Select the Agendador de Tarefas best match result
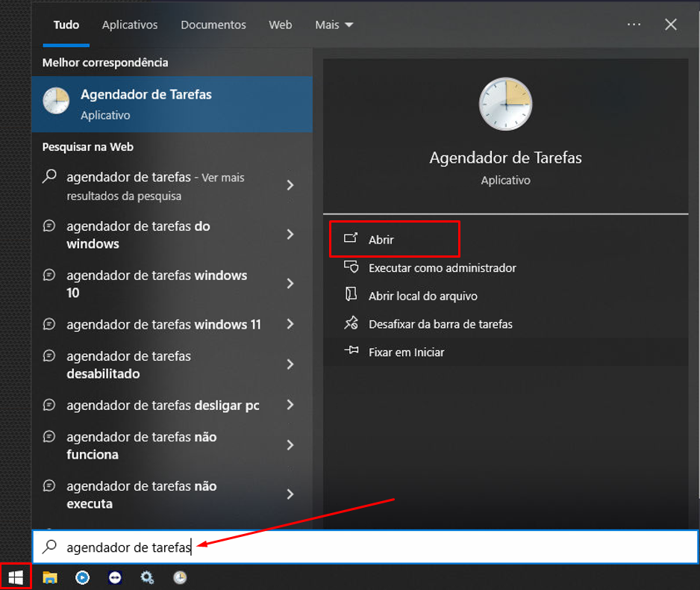This screenshot has height=590, width=700. 172,104
